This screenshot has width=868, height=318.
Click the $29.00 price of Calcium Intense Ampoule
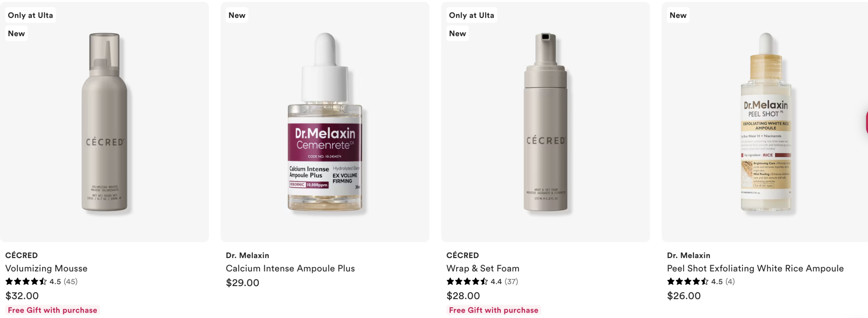[x=242, y=283]
